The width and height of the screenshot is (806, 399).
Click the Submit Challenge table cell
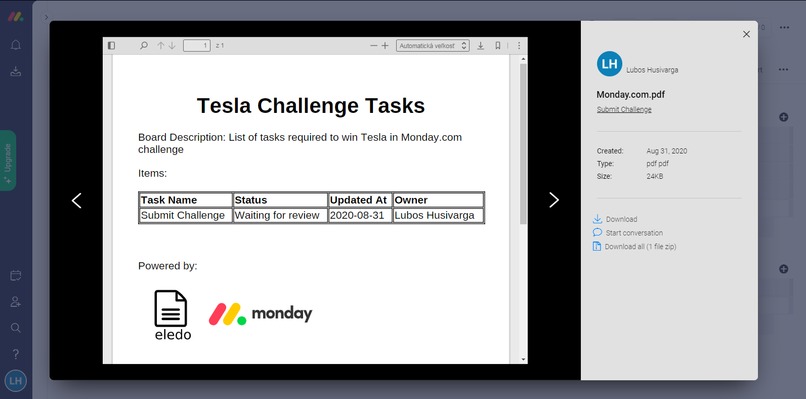[186, 215]
